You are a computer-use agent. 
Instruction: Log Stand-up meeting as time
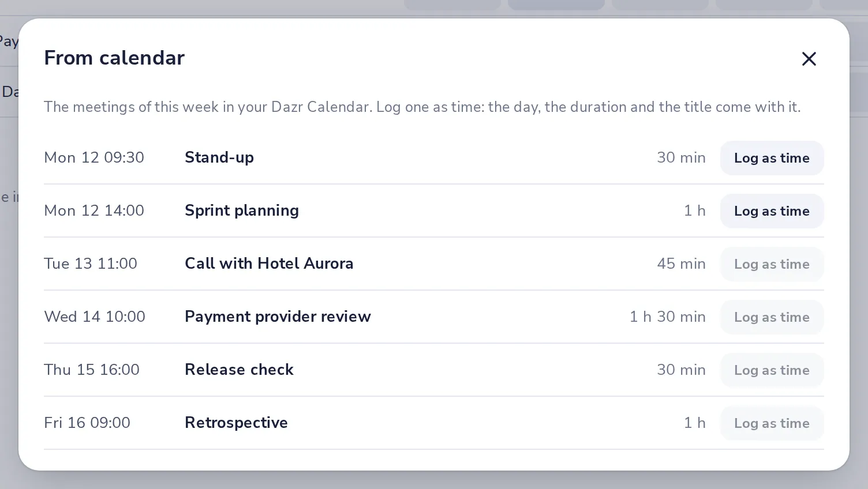click(772, 158)
